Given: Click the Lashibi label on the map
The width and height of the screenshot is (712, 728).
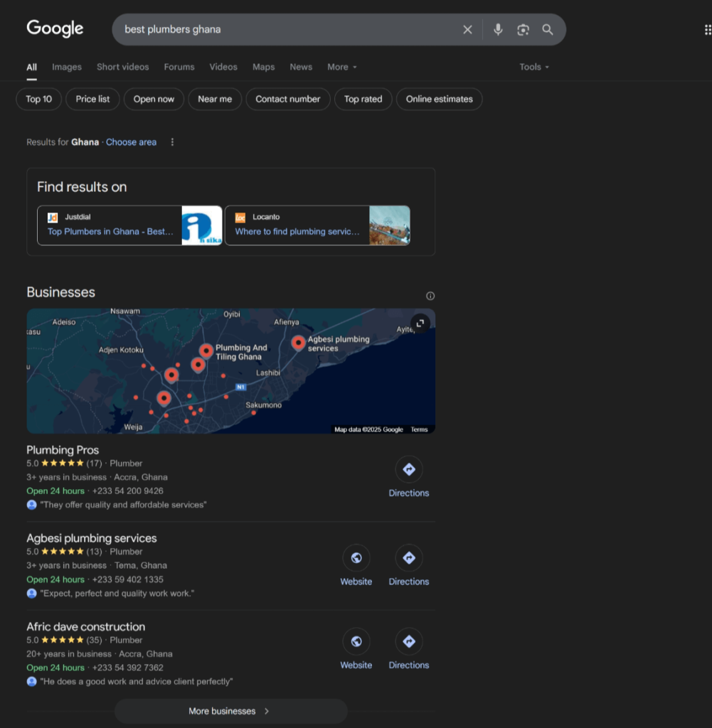Looking at the screenshot, I should point(268,373).
